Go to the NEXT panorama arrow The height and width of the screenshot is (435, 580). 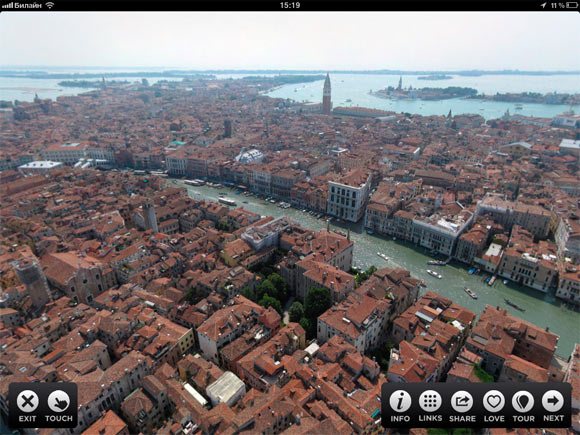[x=553, y=401]
